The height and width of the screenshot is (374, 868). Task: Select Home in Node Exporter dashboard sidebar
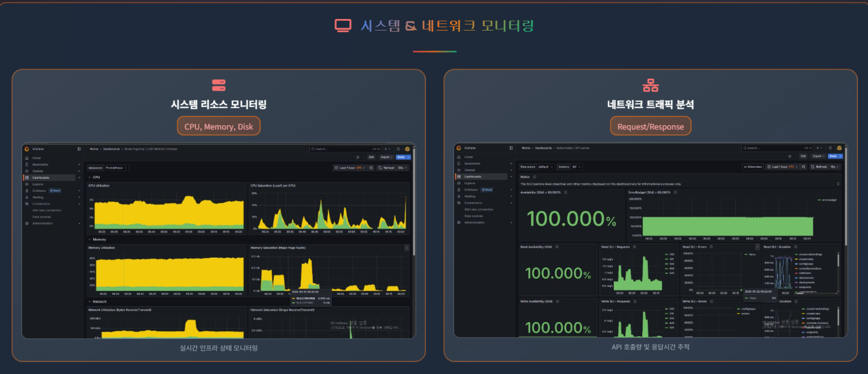pyautogui.click(x=36, y=158)
